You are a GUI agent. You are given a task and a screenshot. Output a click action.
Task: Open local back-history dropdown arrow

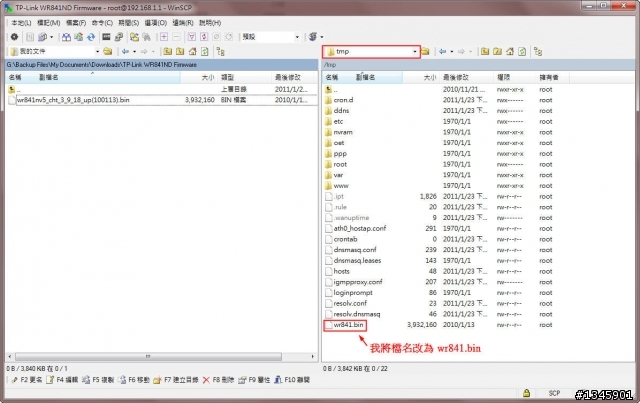click(x=134, y=51)
